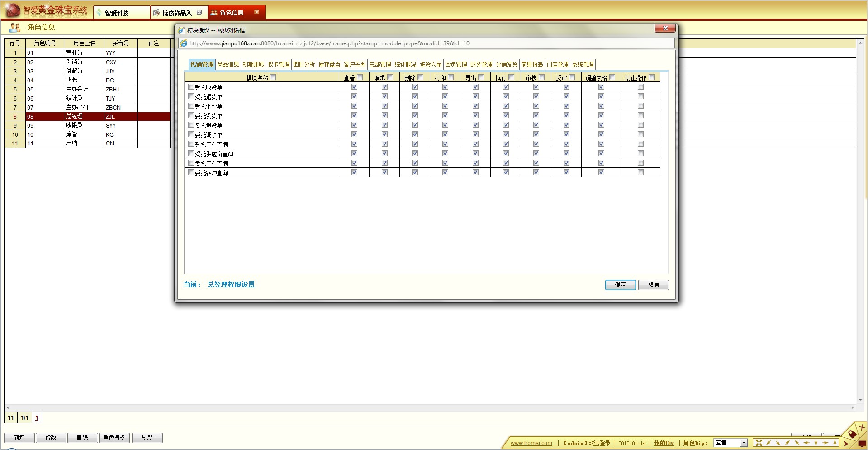Toggle the 审核 column header checkbox
The width and height of the screenshot is (868, 450).
pyautogui.click(x=542, y=77)
